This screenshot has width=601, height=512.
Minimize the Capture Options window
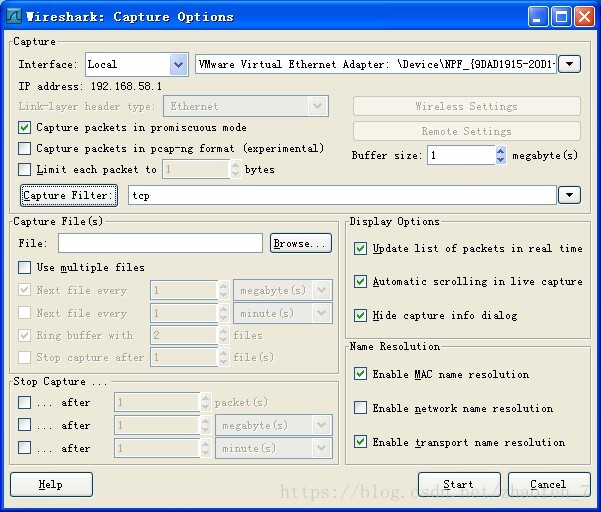[x=537, y=17]
